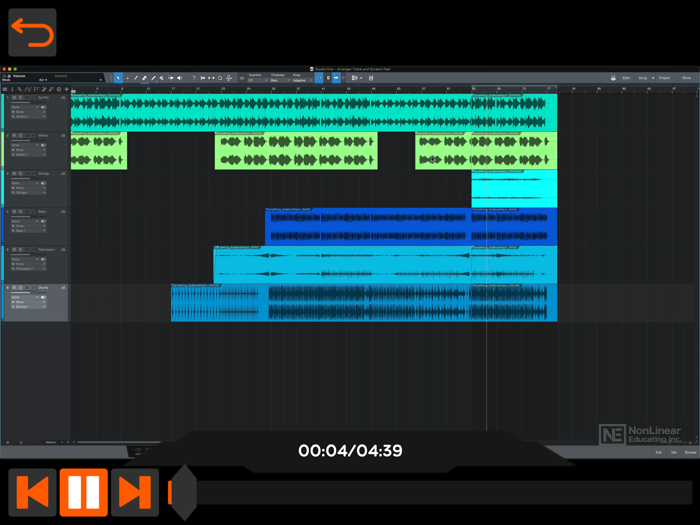Viewport: 700px width, 525px height.
Task: Open the wrench options icon
Action: coord(20,89)
